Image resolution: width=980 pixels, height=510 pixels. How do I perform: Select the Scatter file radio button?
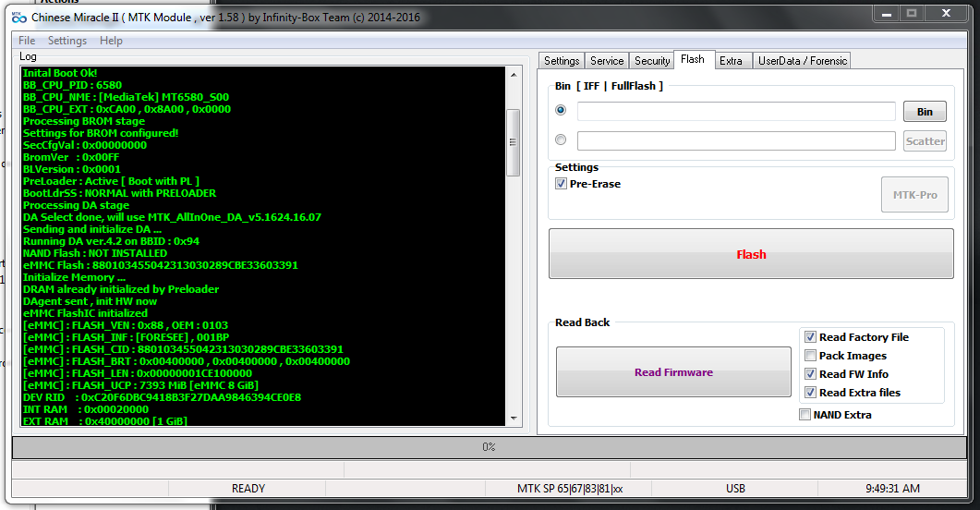(561, 140)
